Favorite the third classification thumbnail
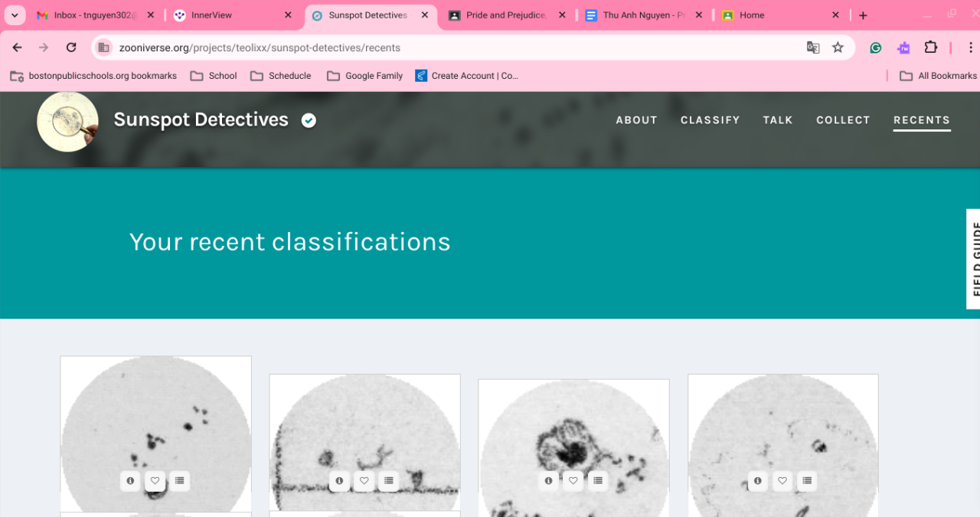 (573, 481)
